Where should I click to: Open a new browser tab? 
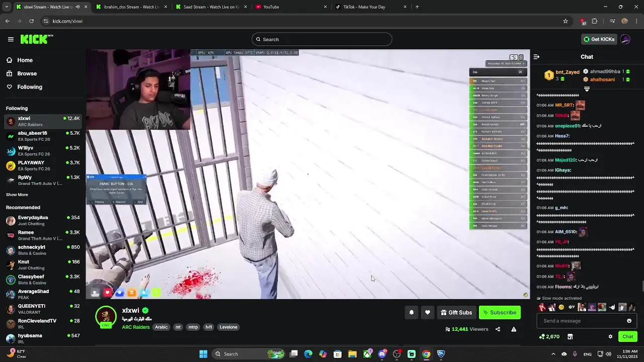pyautogui.click(x=417, y=7)
